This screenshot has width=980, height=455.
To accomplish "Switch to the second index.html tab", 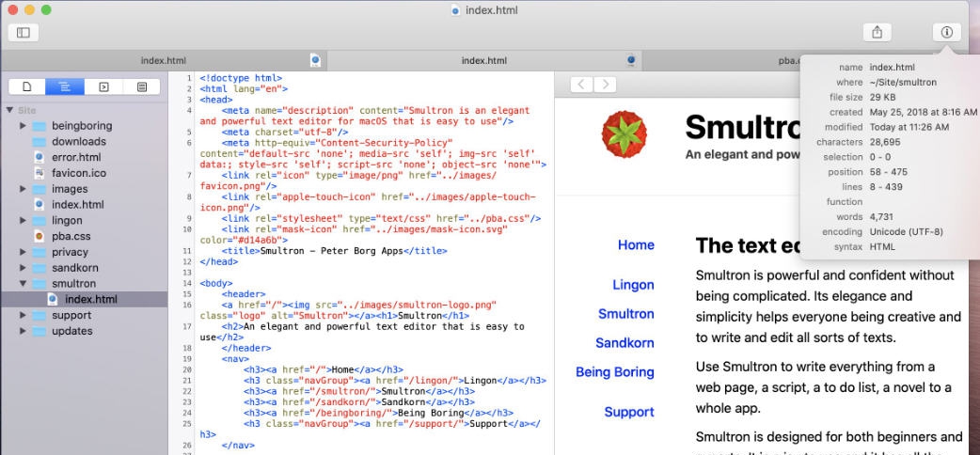I will 484,60.
